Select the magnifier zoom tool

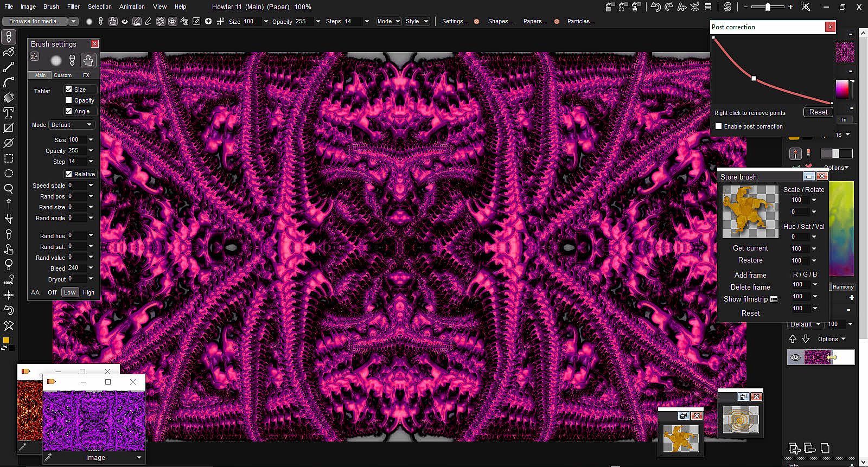9,189
